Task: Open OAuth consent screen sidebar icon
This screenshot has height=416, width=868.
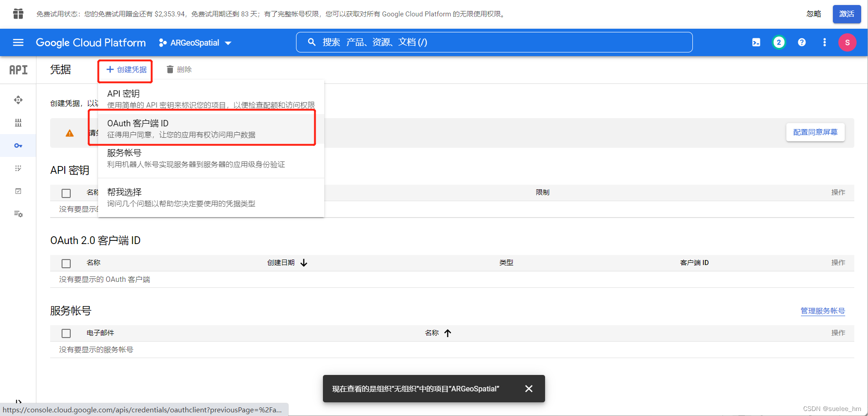Action: [x=18, y=168]
